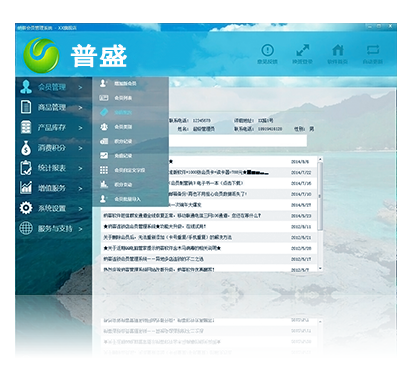Click the 产品库存 storage icon
The image size is (415, 370).
pyautogui.click(x=26, y=127)
